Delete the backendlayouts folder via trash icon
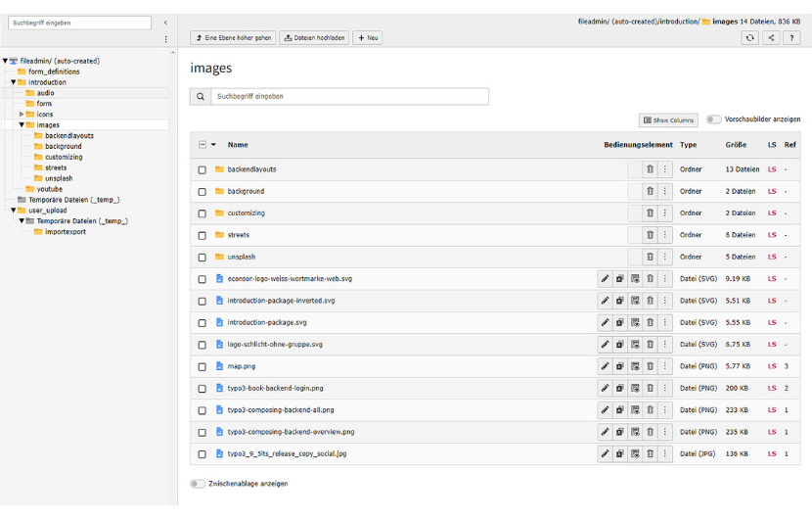The height and width of the screenshot is (519, 812). point(650,169)
